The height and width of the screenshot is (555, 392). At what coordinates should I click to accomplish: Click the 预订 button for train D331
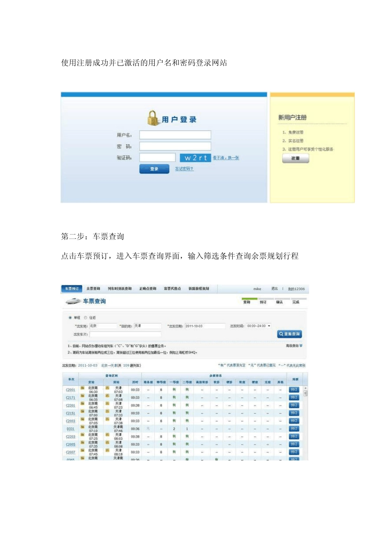pos(294,429)
